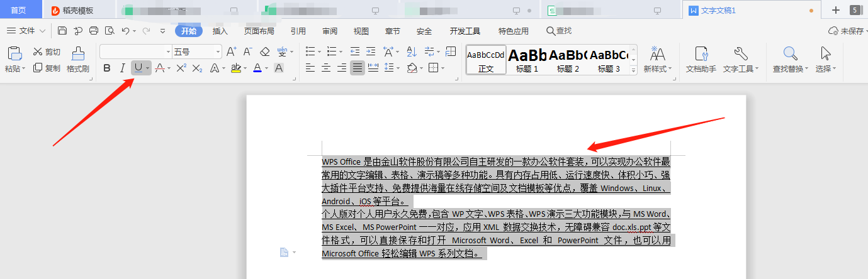The image size is (868, 279).
Task: Click the Save icon in quick access toolbar
Action: (x=62, y=31)
